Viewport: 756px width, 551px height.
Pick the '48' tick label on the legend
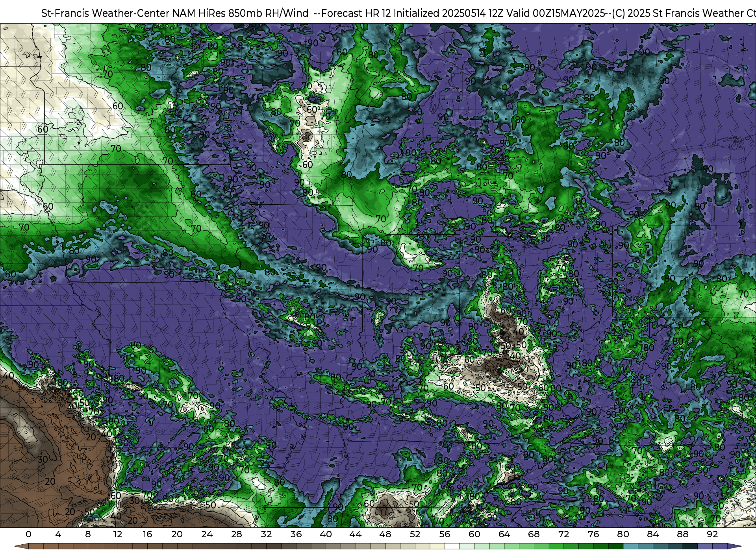pos(385,534)
